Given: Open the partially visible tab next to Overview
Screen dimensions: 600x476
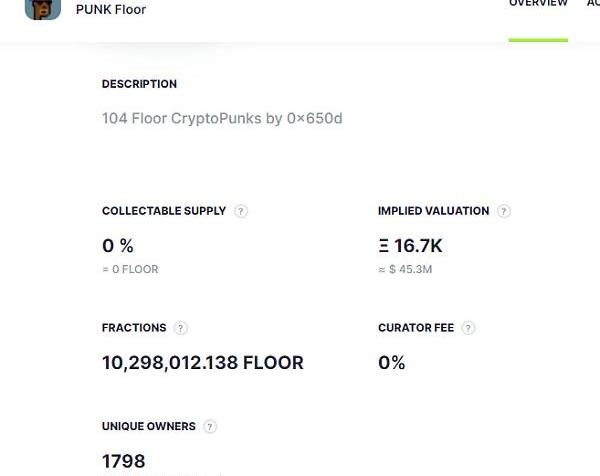Looking at the screenshot, I should tap(593, 5).
